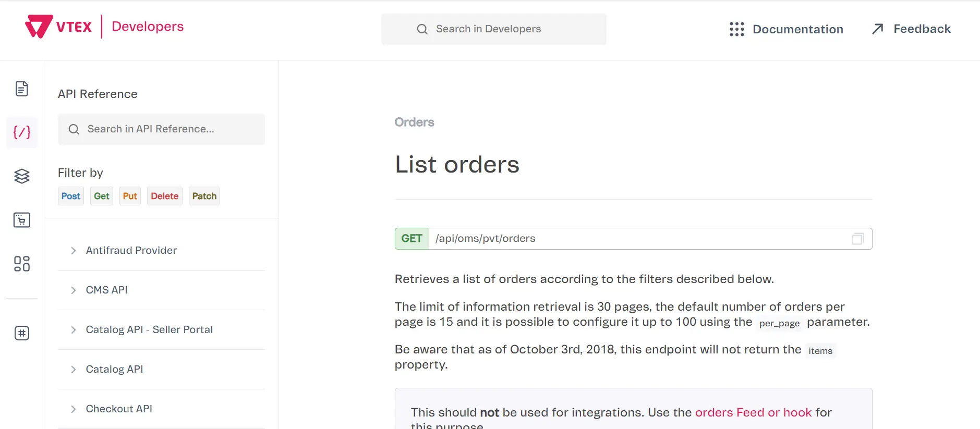Toggle the Patch method filter

[204, 196]
